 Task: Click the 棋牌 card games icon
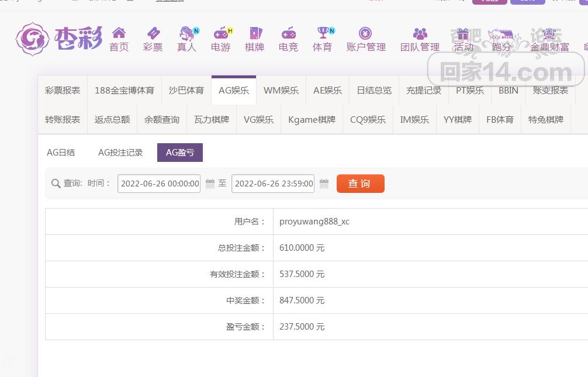tap(255, 33)
